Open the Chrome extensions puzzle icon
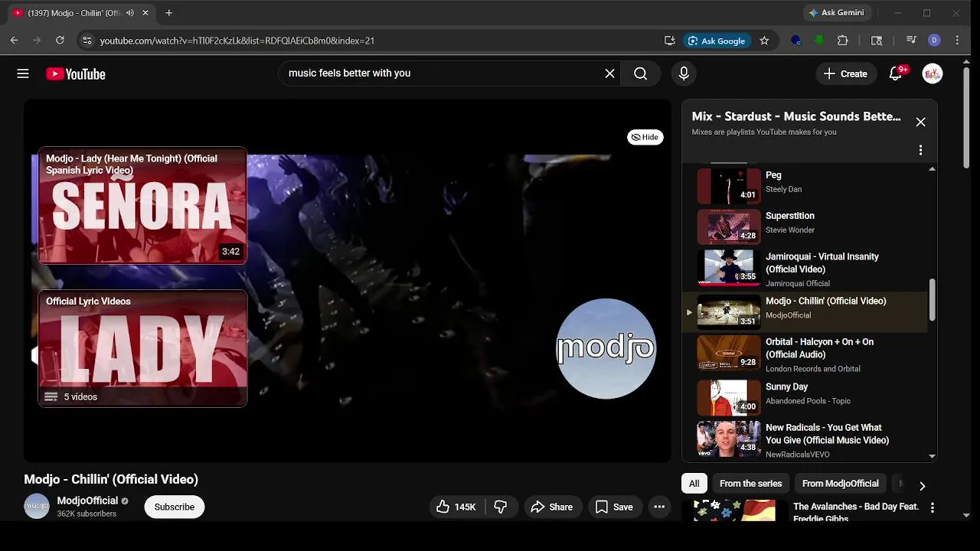The height and width of the screenshot is (551, 980). [843, 41]
